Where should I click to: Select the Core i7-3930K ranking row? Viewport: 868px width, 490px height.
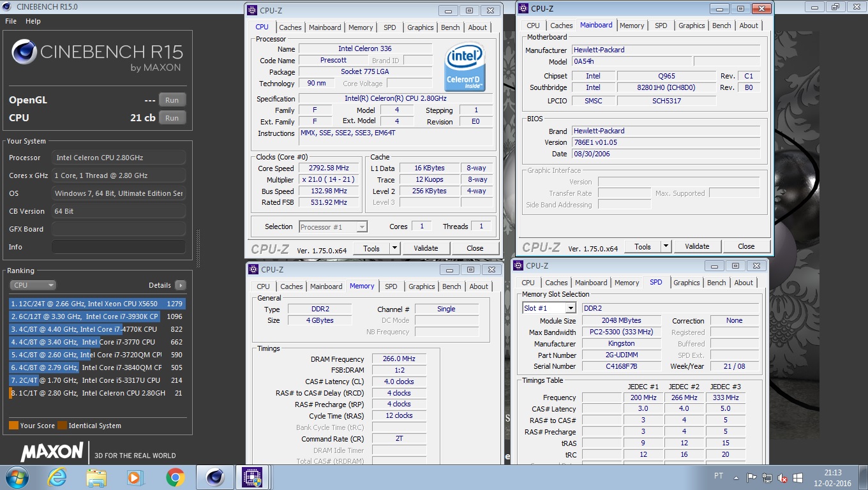(x=97, y=316)
